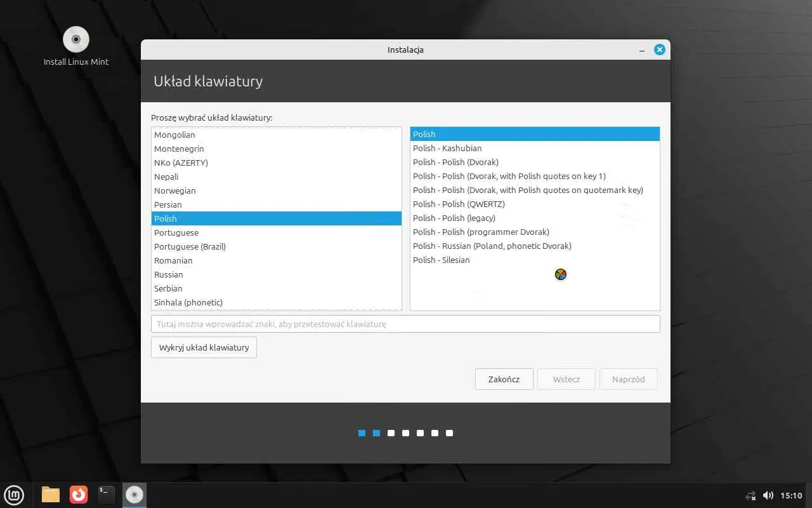Image resolution: width=812 pixels, height=508 pixels.
Task: Show the calendar from the 15:10 clock
Action: (x=791, y=495)
